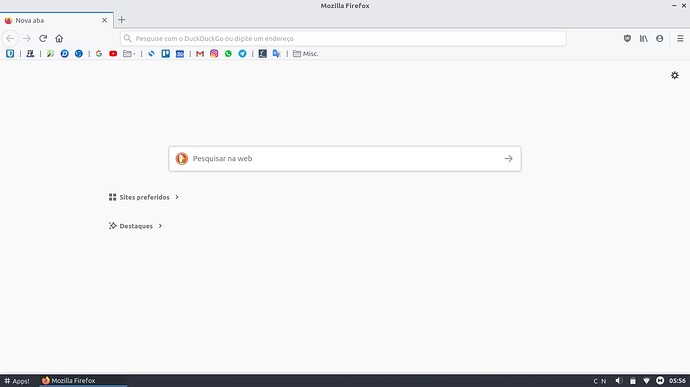Open the WhatsApp bookmark
This screenshot has width=690, height=387.
(228, 54)
